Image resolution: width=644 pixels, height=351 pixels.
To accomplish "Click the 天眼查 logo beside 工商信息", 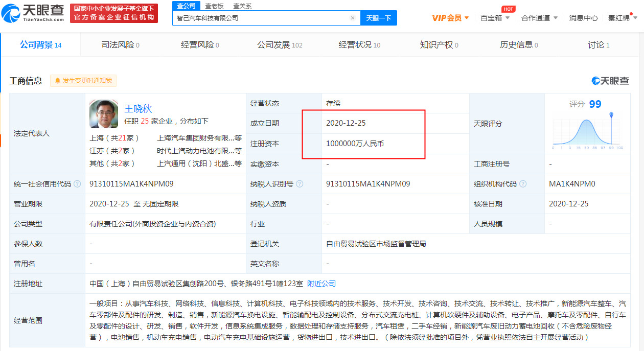I will 610,81.
